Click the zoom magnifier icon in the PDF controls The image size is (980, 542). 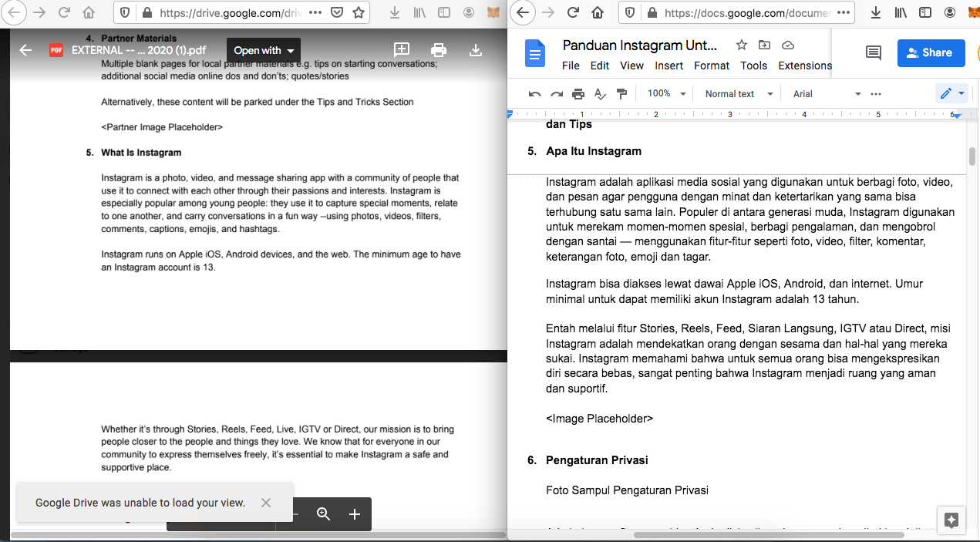click(324, 514)
